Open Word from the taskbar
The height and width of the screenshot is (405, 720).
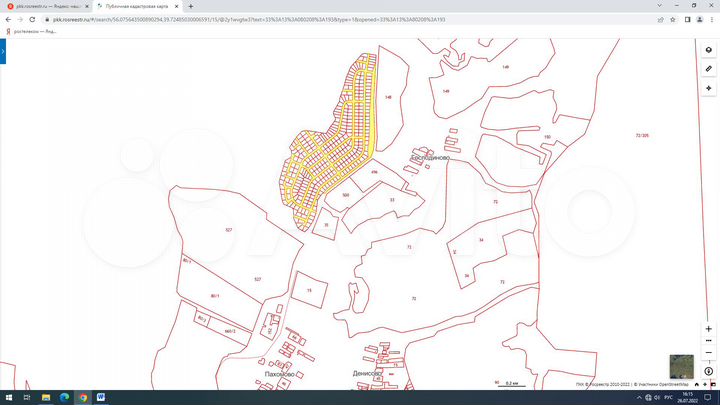(x=101, y=397)
